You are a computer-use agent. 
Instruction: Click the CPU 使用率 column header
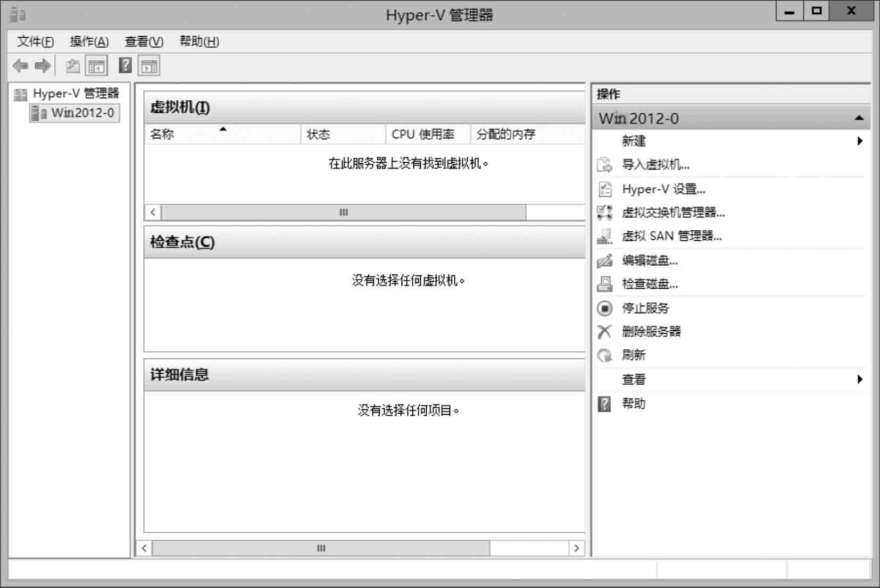pyautogui.click(x=428, y=134)
